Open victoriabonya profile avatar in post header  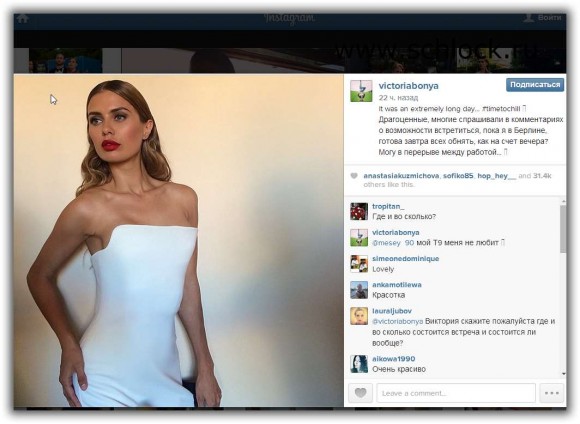coord(361,91)
